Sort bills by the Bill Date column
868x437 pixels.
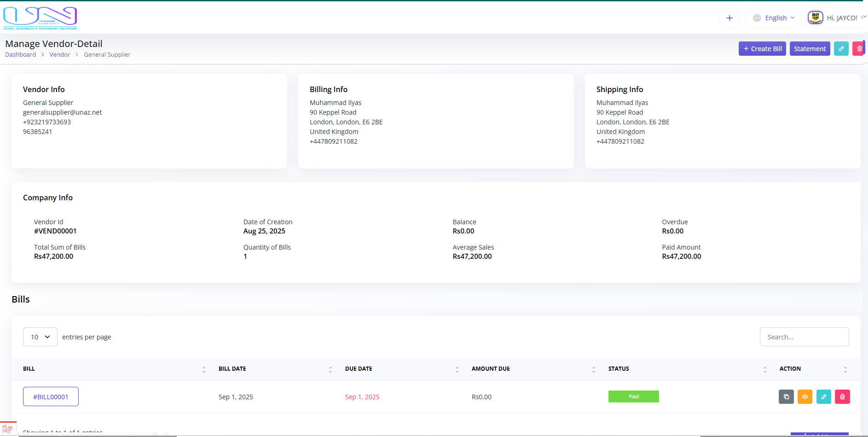(x=232, y=369)
